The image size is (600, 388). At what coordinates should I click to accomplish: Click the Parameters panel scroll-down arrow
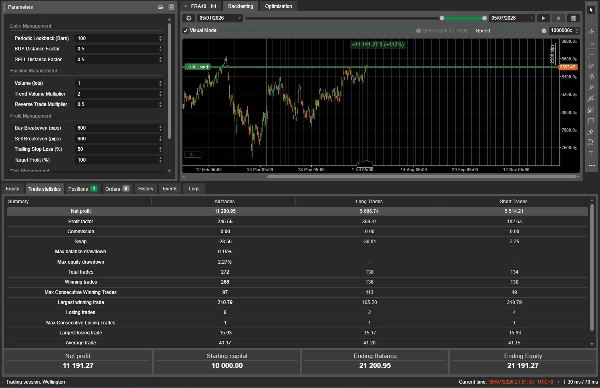pyautogui.click(x=170, y=171)
